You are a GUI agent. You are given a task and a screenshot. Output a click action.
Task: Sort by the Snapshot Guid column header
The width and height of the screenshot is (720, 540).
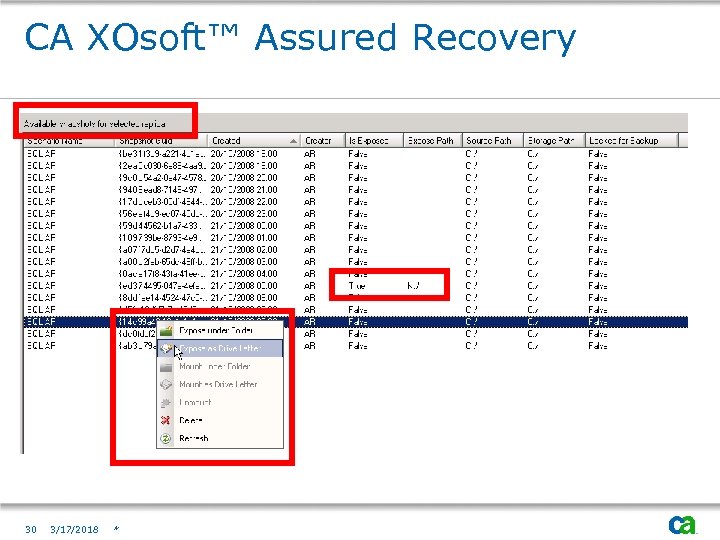click(x=161, y=141)
